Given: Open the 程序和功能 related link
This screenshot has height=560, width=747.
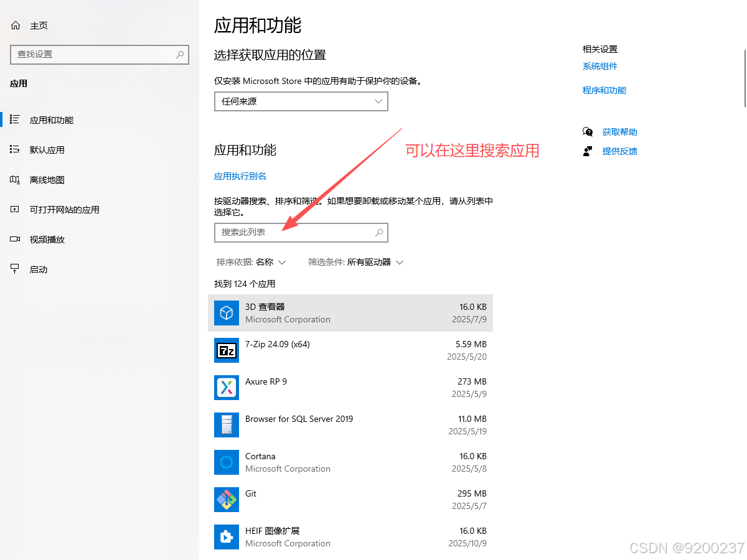Looking at the screenshot, I should (604, 90).
